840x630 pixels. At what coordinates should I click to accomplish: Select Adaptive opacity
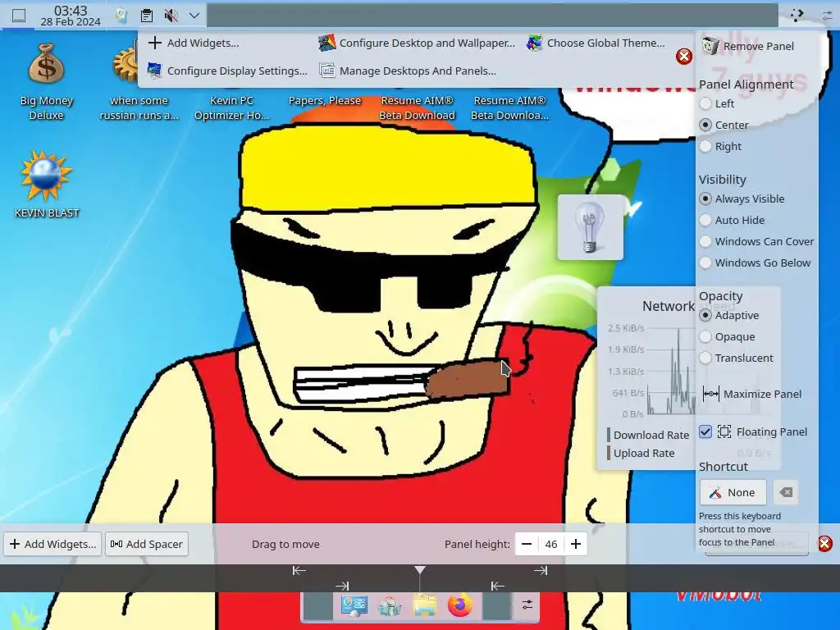tap(729, 316)
